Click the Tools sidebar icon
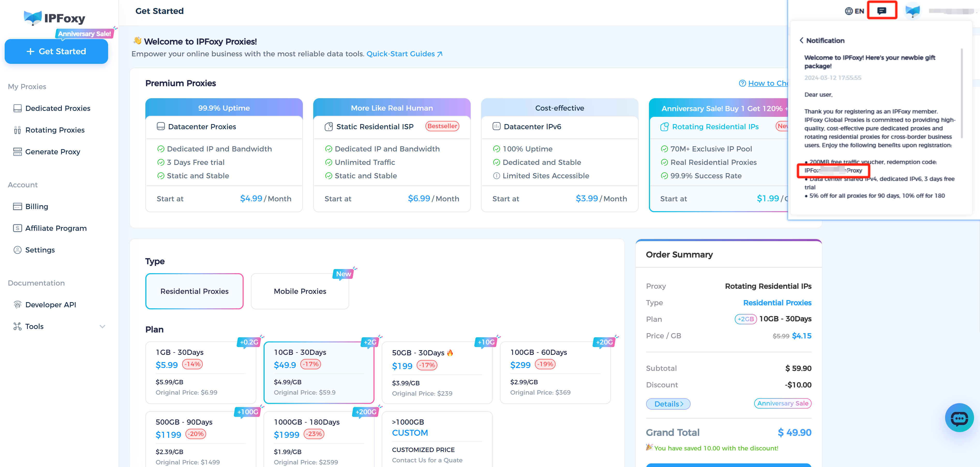This screenshot has width=980, height=467. click(x=17, y=326)
